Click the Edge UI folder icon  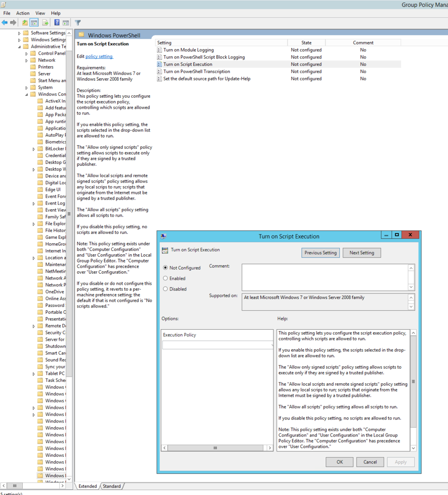(40, 189)
